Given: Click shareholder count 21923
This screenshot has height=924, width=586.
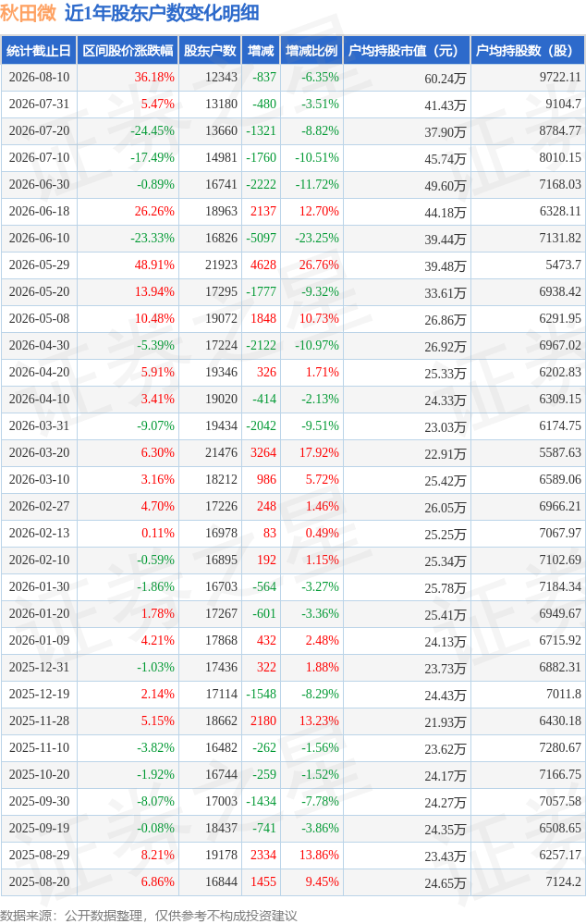Looking at the screenshot, I should [221, 265].
